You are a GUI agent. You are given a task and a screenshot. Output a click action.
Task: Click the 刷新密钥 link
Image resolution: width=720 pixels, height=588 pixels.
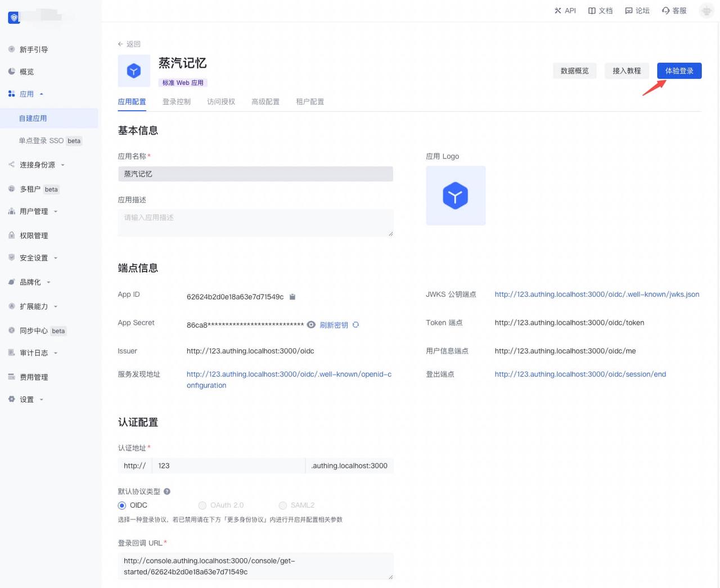click(x=334, y=325)
